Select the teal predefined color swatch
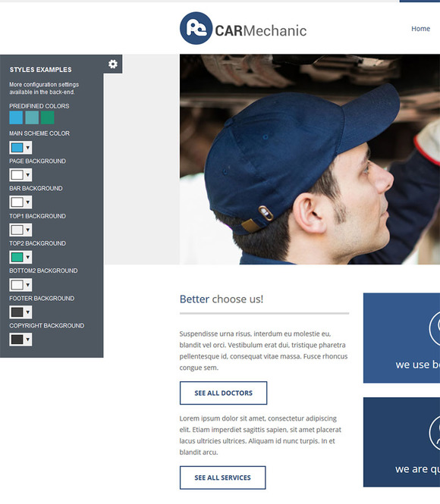Screen dimensions: 440x504 (32, 117)
